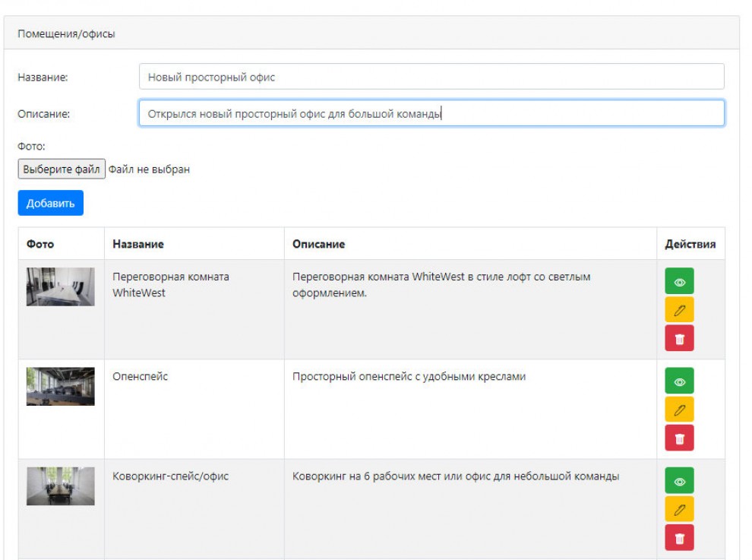Click the Название column header

[x=138, y=244]
